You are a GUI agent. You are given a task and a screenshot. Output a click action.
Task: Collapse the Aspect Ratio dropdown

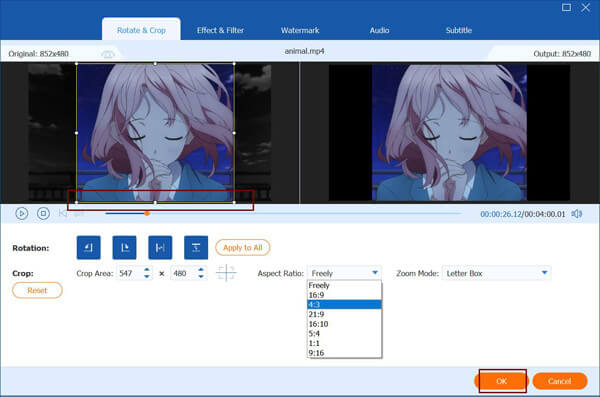coord(375,273)
